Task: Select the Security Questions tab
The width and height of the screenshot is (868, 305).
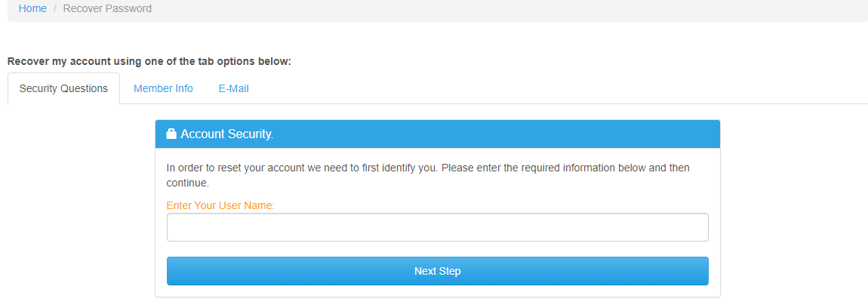Action: click(x=63, y=88)
